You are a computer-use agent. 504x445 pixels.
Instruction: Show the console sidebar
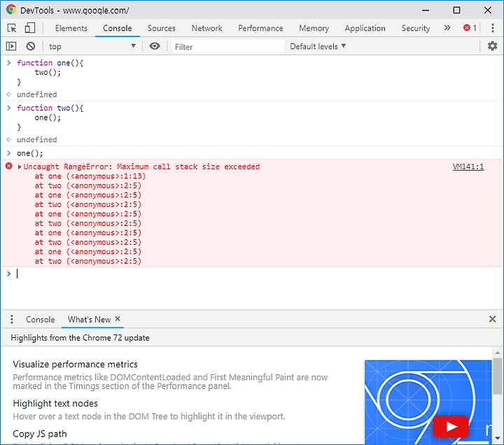click(11, 46)
